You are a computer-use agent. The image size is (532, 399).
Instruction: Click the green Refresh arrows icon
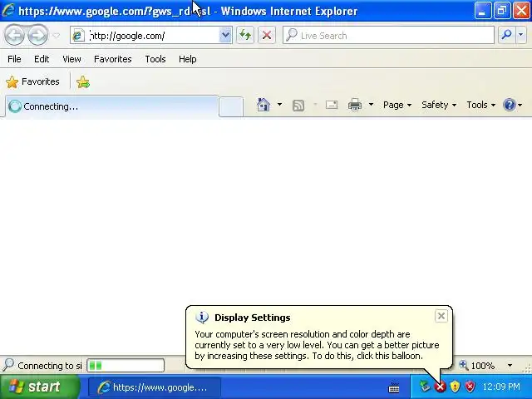[x=245, y=35]
